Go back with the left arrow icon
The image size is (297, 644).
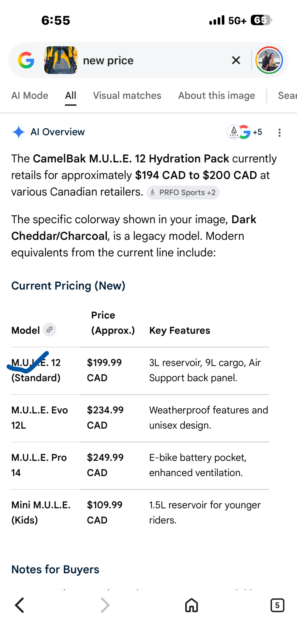coord(20,605)
